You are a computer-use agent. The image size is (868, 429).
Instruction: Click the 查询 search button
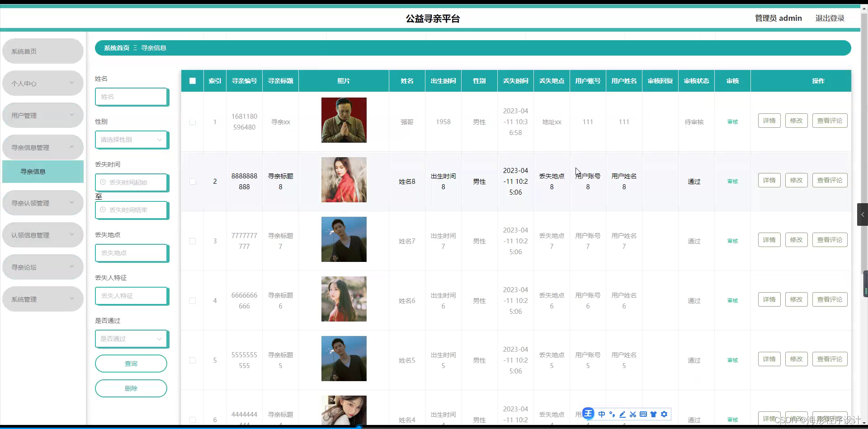(x=131, y=363)
